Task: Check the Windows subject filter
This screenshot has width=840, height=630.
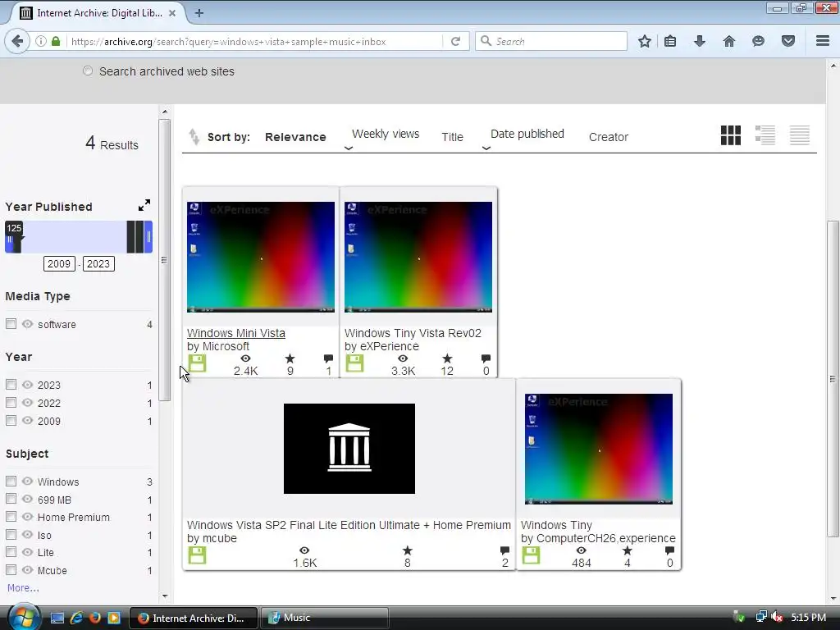Action: (x=11, y=481)
